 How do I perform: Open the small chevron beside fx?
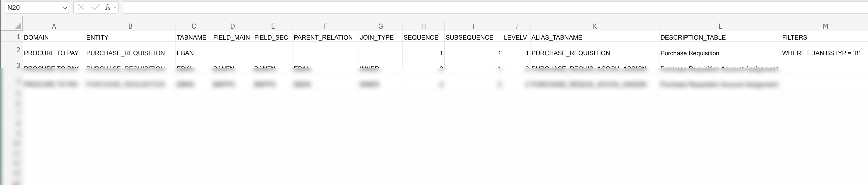(x=115, y=8)
